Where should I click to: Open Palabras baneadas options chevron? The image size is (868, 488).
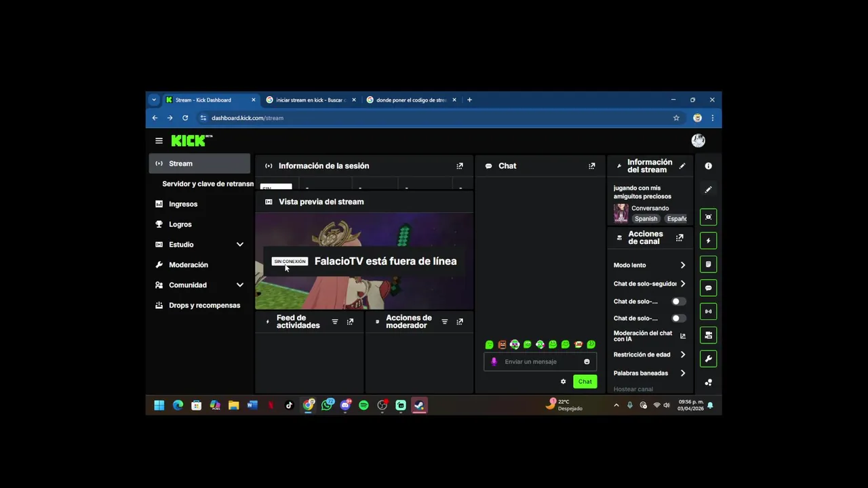click(683, 373)
